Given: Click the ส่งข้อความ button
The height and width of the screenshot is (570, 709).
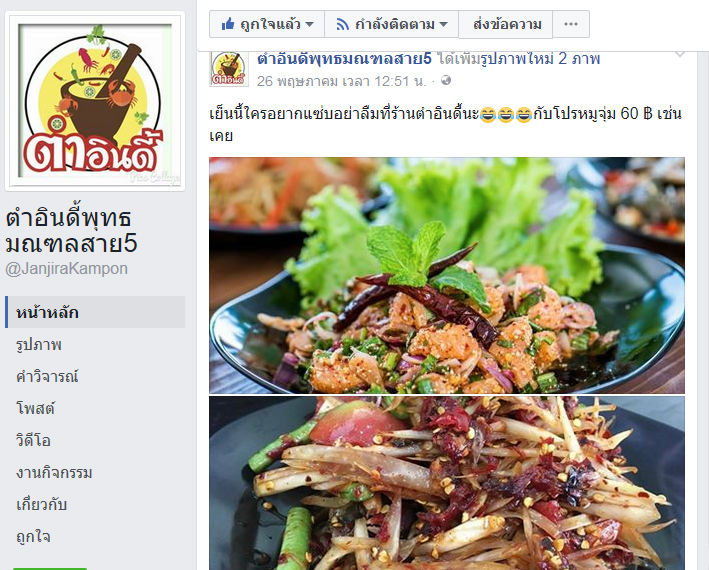Looking at the screenshot, I should (506, 24).
